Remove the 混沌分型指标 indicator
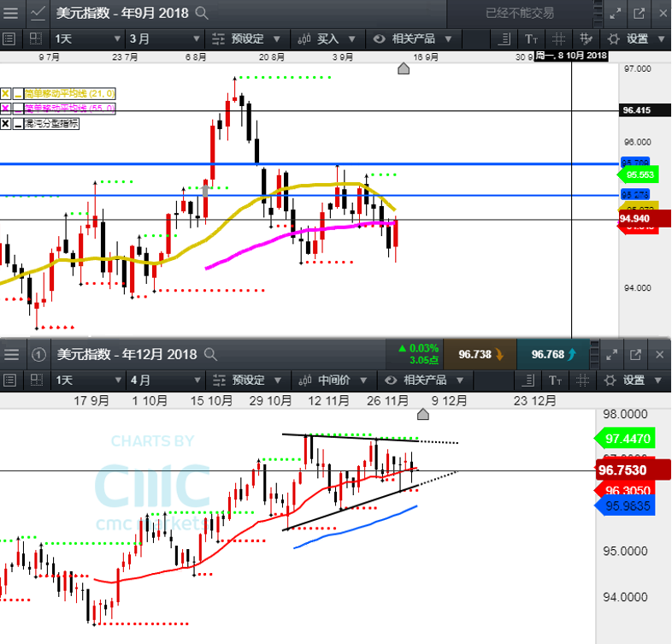This screenshot has width=672, height=644. pos(5,124)
